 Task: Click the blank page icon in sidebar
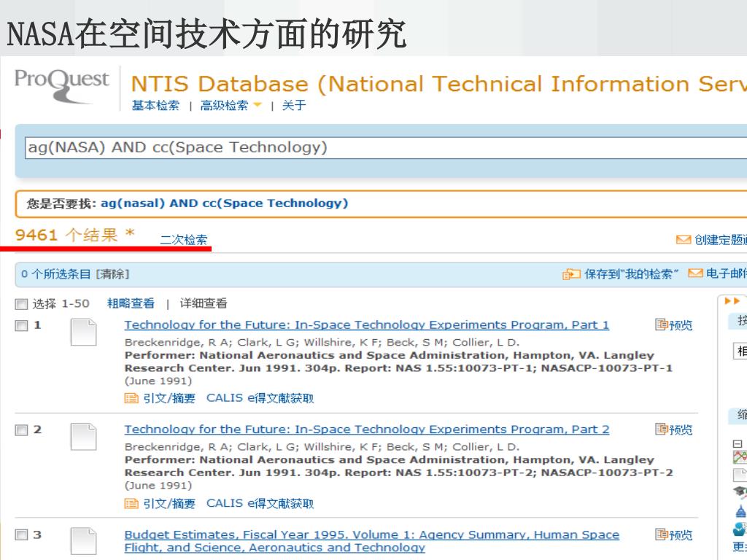coord(740,475)
